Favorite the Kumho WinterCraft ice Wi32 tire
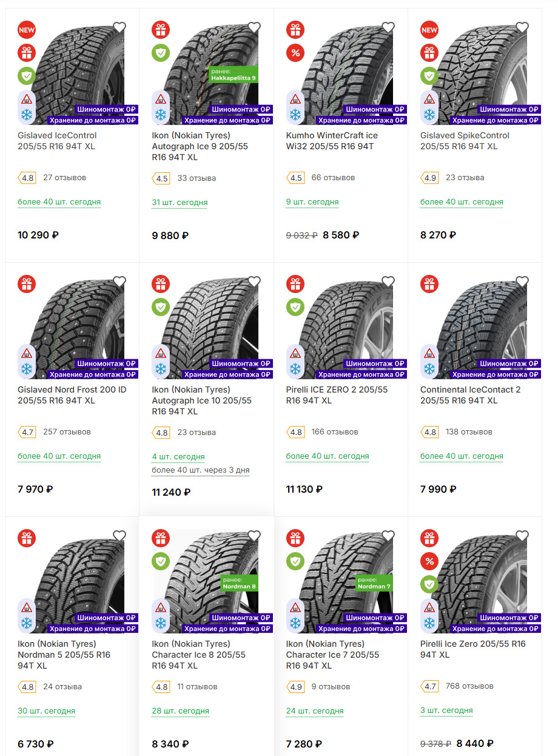This screenshot has width=558, height=756. 388,28
